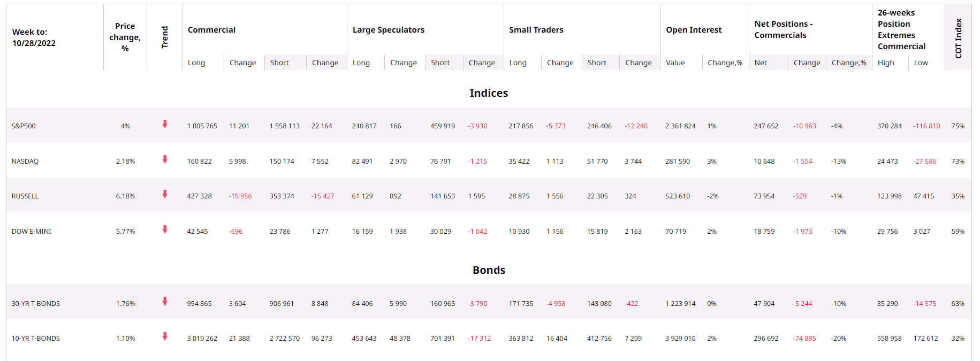This screenshot has width=980, height=361.
Task: Click the 10-YR T-BONDS trend arrow
Action: pos(165,337)
